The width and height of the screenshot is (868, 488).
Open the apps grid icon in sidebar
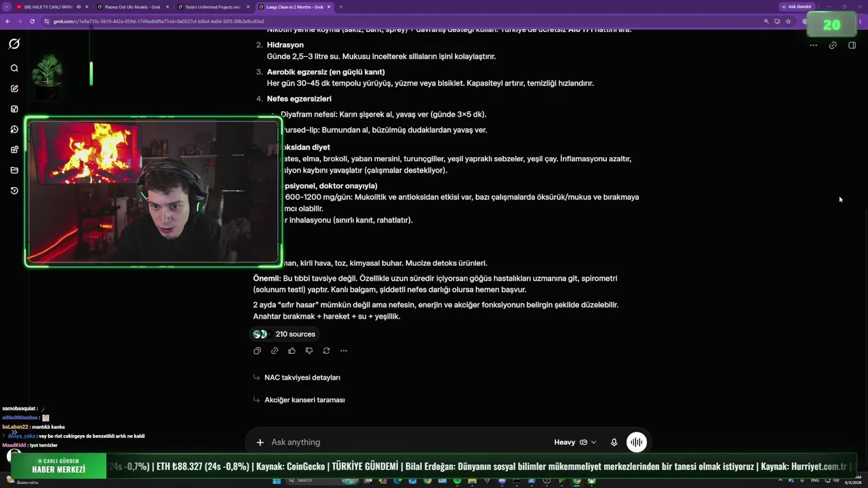point(14,150)
